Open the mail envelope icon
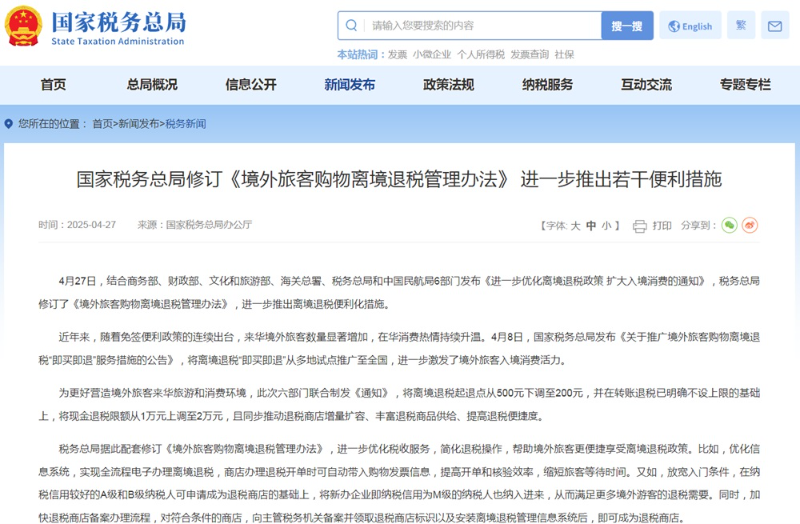 click(775, 26)
